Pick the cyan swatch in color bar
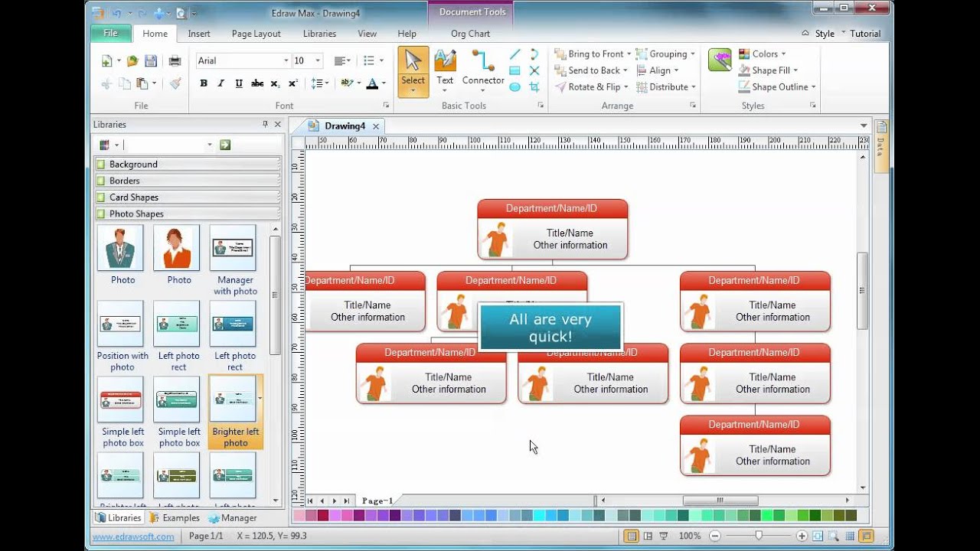The width and height of the screenshot is (980, 551). pyautogui.click(x=541, y=516)
